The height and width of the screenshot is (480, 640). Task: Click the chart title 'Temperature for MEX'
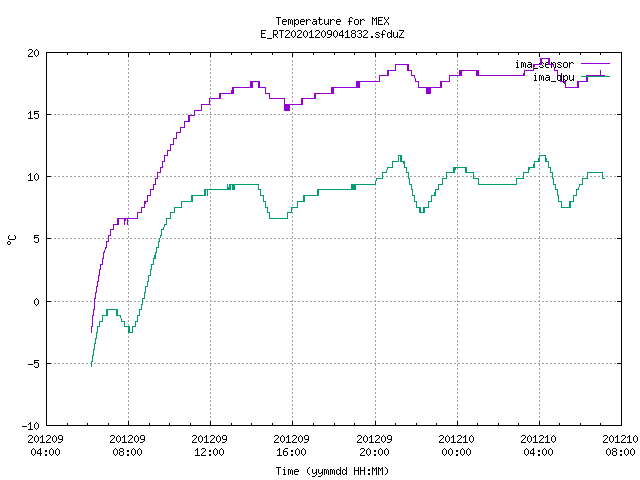(332, 21)
